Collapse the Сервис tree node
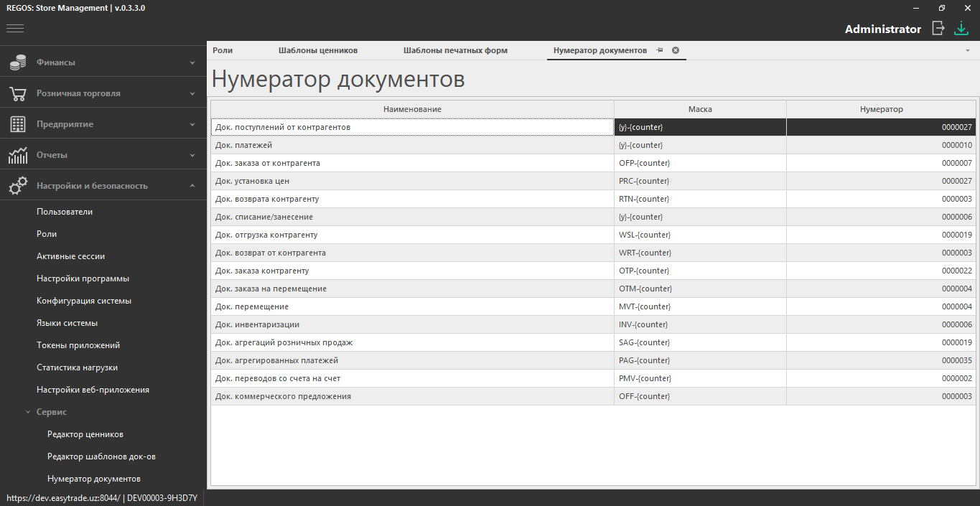 (28, 412)
